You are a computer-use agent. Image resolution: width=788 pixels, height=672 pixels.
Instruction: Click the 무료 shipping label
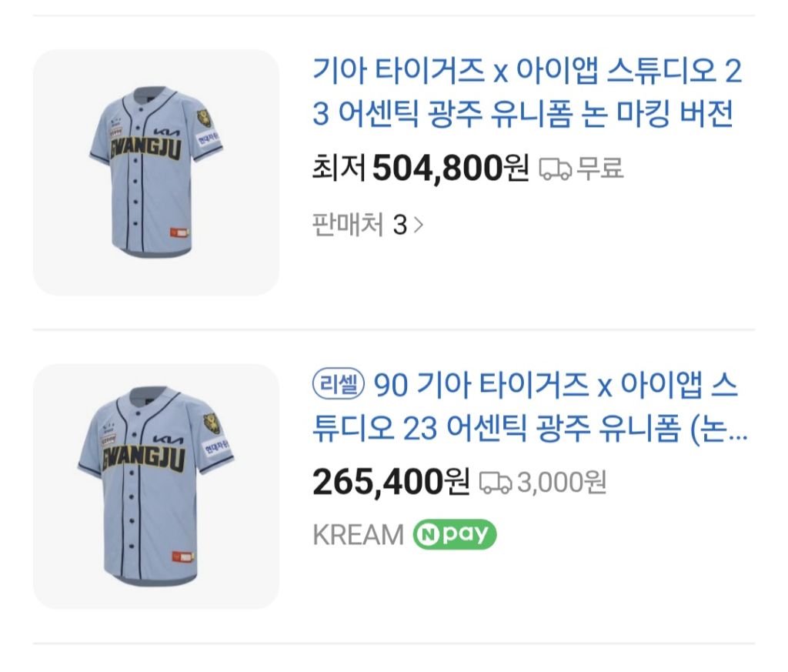tap(600, 168)
